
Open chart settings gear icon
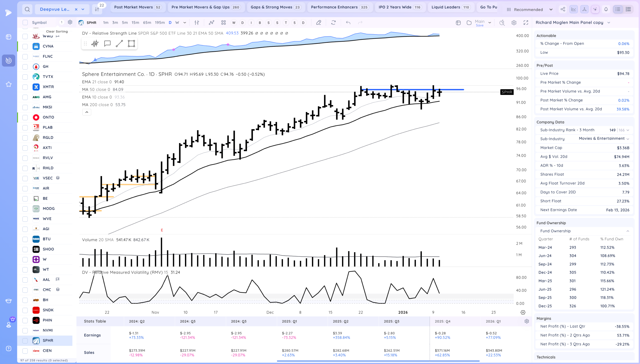pyautogui.click(x=514, y=22)
